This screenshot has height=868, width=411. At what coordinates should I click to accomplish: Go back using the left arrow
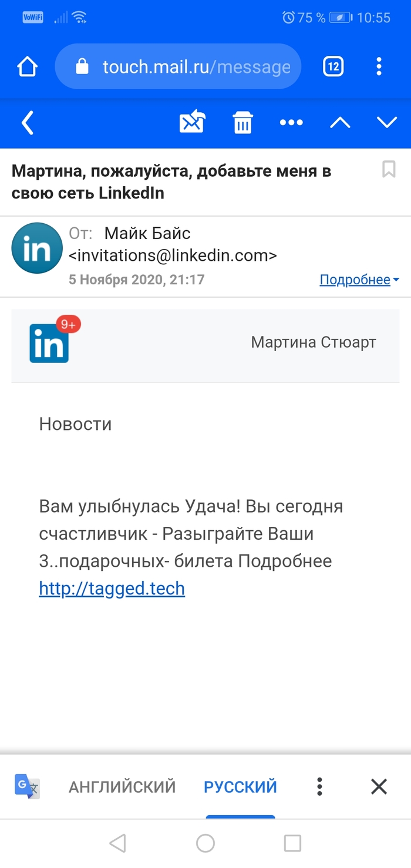click(27, 123)
